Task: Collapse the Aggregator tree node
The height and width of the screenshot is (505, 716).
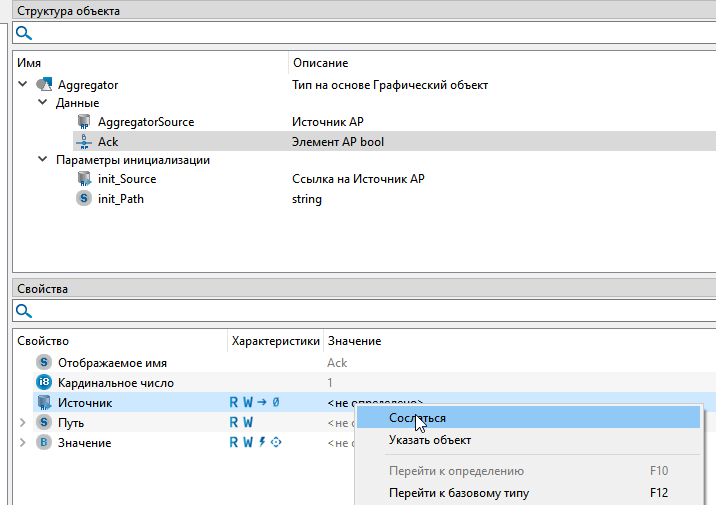Action: pyautogui.click(x=23, y=85)
